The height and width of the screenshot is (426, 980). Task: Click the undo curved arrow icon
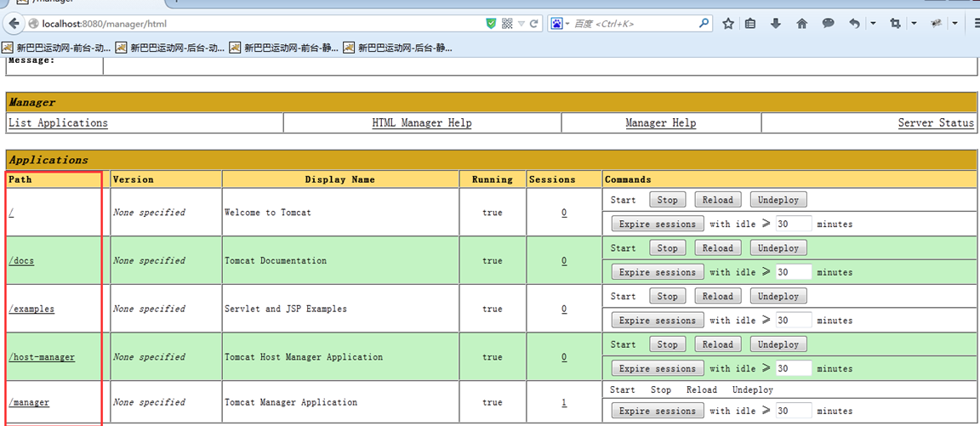(854, 24)
